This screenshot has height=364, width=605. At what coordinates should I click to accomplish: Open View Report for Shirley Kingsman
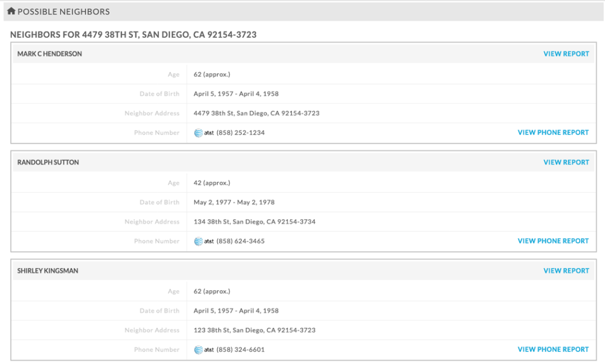point(566,271)
